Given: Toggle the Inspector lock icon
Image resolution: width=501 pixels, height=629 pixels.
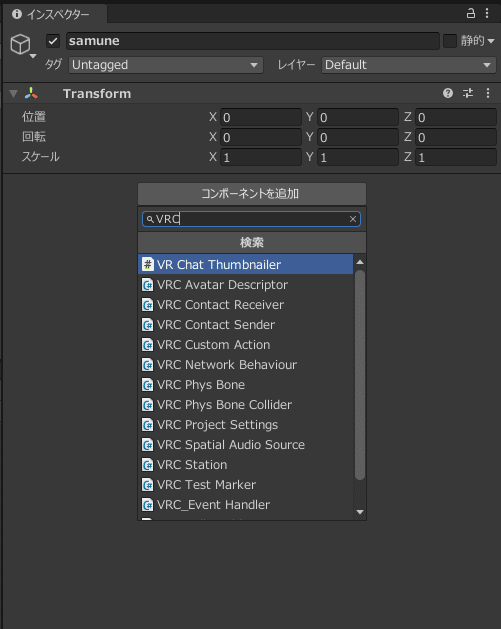Looking at the screenshot, I should 471,13.
